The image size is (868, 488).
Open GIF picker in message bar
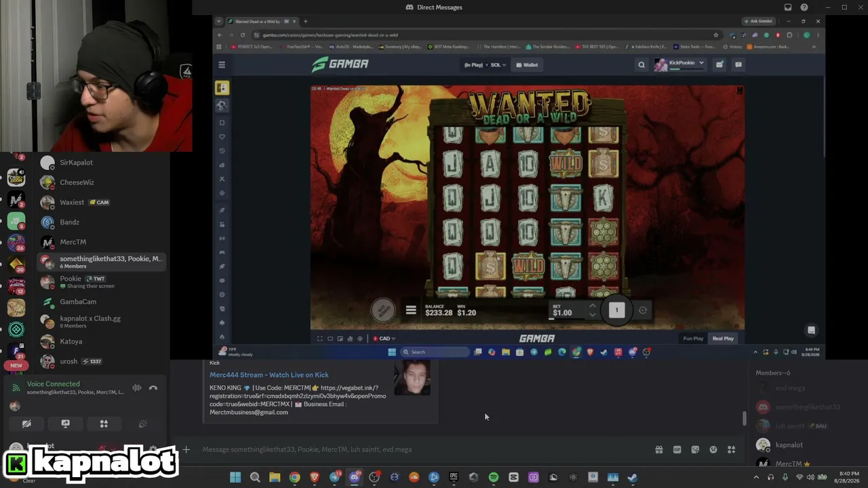click(x=677, y=449)
